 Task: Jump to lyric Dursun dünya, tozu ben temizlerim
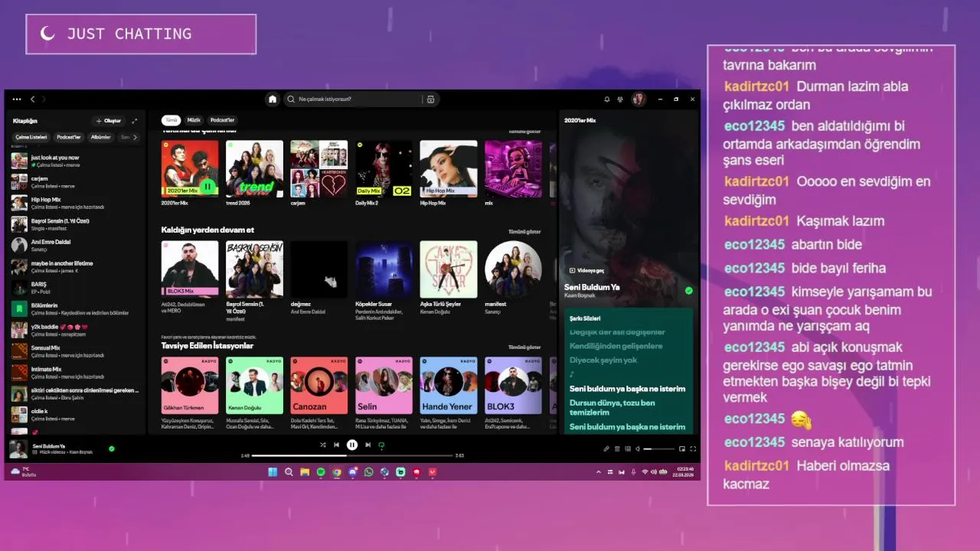click(x=612, y=407)
